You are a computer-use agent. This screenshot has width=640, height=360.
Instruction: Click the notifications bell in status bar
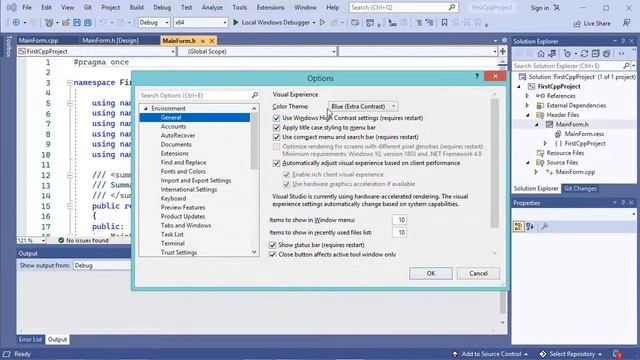click(617, 354)
